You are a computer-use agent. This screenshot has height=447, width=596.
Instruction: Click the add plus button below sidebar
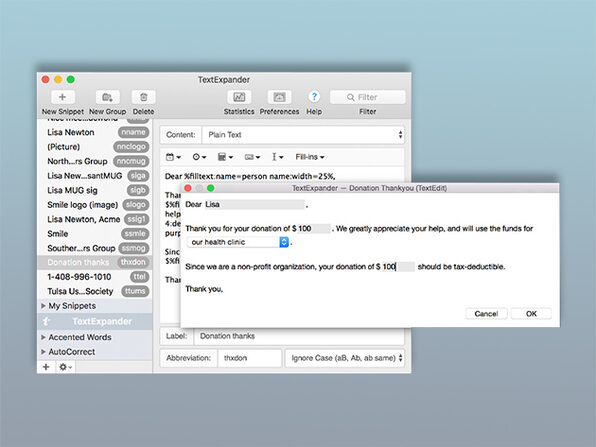[x=46, y=367]
